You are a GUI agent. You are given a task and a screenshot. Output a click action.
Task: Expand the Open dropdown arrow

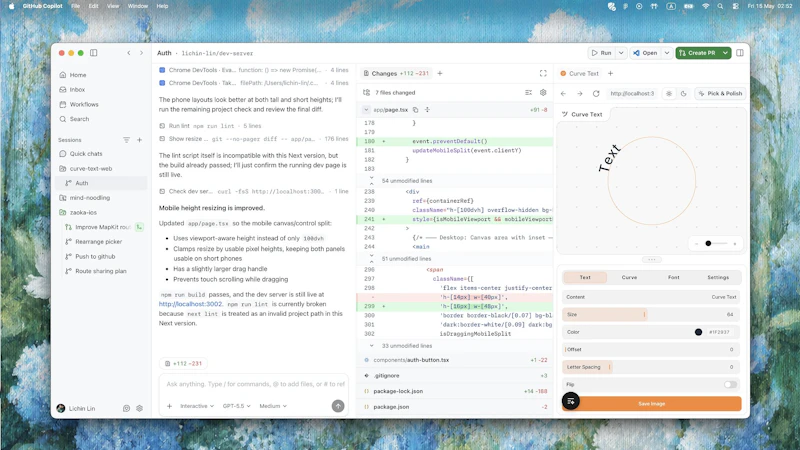[x=666, y=53]
